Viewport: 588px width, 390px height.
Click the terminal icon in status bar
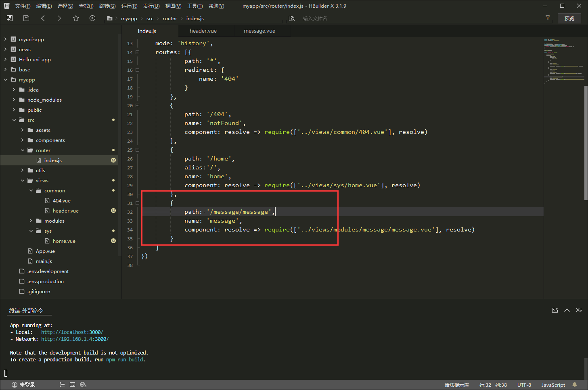[73, 385]
